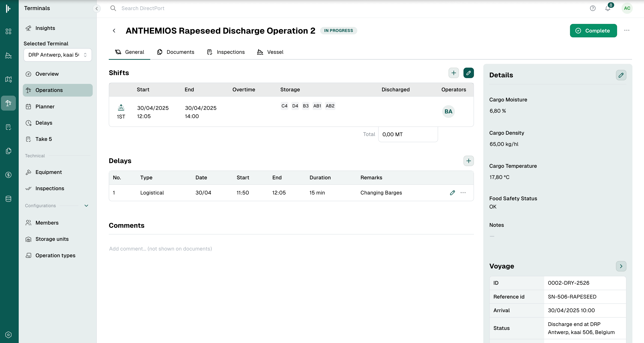Image resolution: width=644 pixels, height=343 pixels.
Task: Click the green Complete button
Action: pyautogui.click(x=593, y=30)
